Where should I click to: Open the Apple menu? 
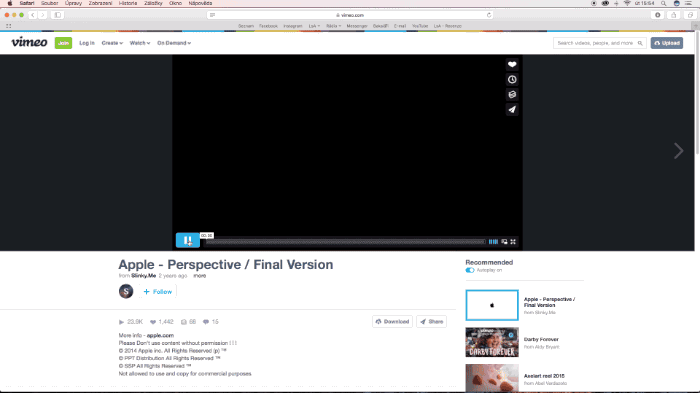(x=10, y=3)
